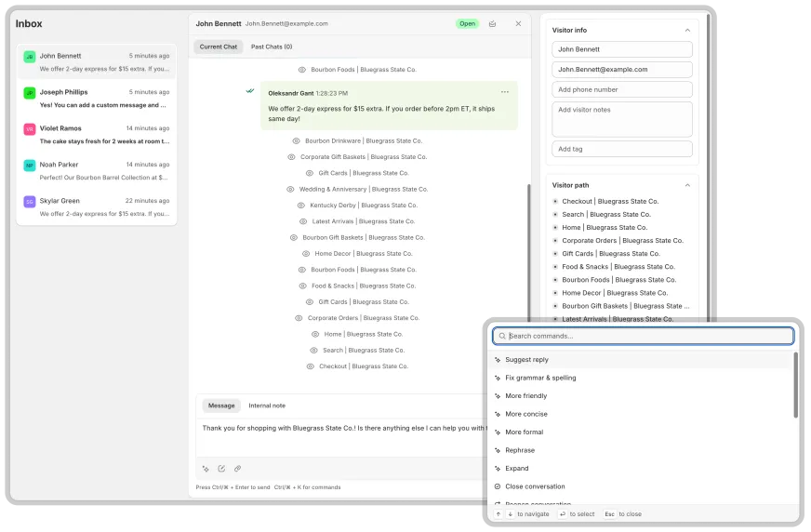This screenshot has width=811, height=532.
Task: Choose Close conversation command
Action: pyautogui.click(x=640, y=486)
